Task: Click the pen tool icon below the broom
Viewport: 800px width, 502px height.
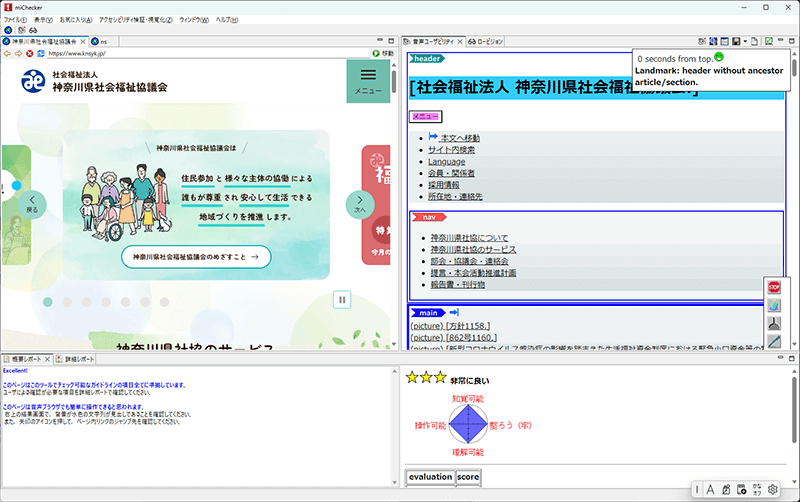Action: pyautogui.click(x=774, y=341)
